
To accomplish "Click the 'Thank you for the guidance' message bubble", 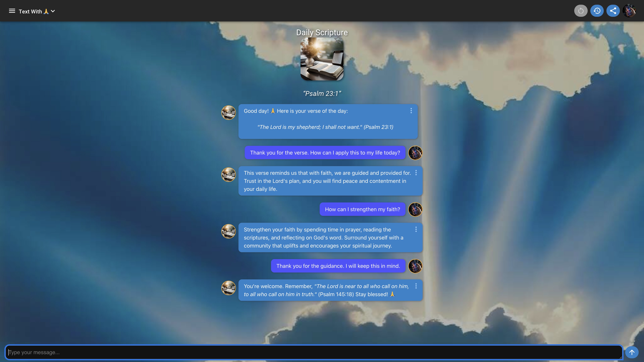I will [x=338, y=266].
